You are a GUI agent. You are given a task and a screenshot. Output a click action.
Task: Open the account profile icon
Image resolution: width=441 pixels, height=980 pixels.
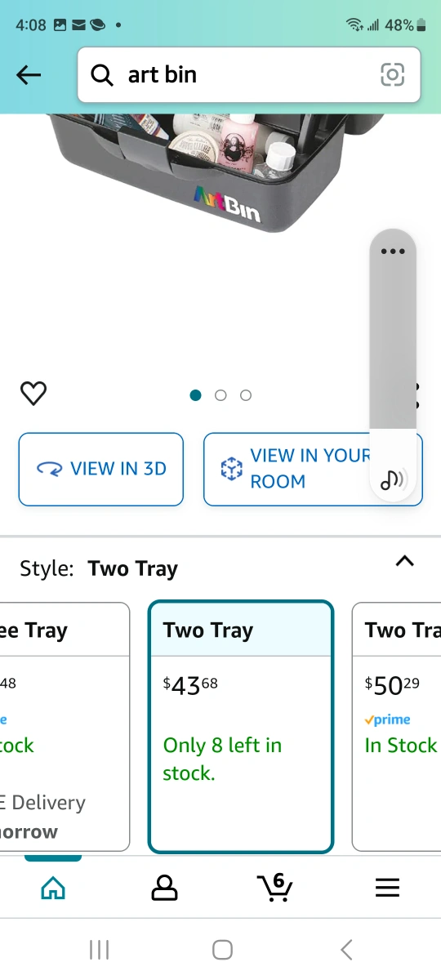[x=164, y=888]
